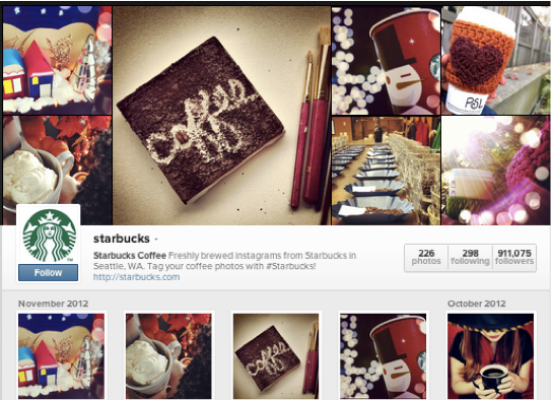Click the Starbucks siren logo profile picture
551x400 pixels.
48,235
